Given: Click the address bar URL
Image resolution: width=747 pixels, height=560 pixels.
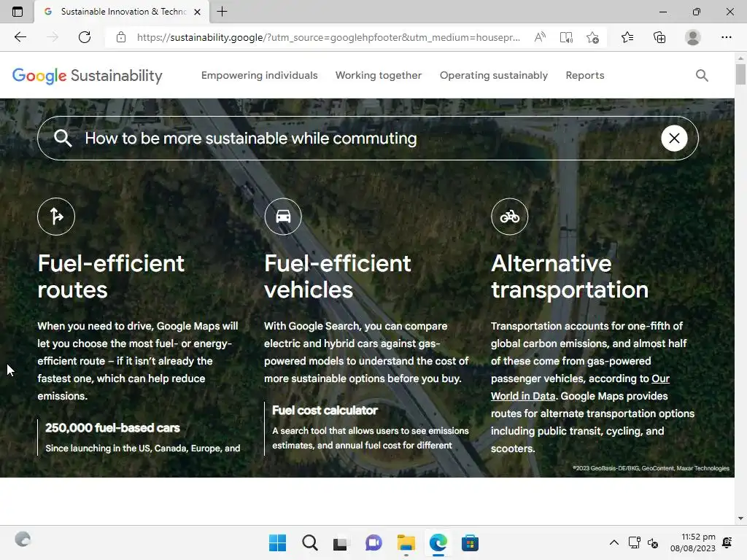Looking at the screenshot, I should pyautogui.click(x=328, y=37).
